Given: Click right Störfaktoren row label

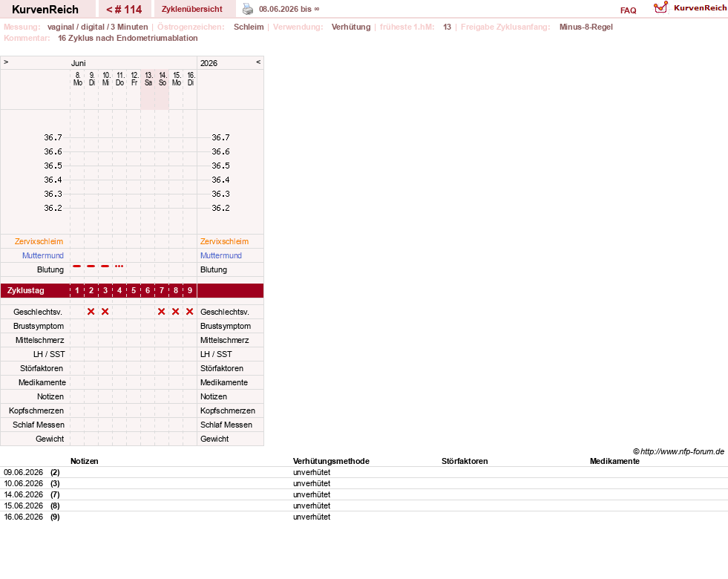Looking at the screenshot, I should 222,368.
